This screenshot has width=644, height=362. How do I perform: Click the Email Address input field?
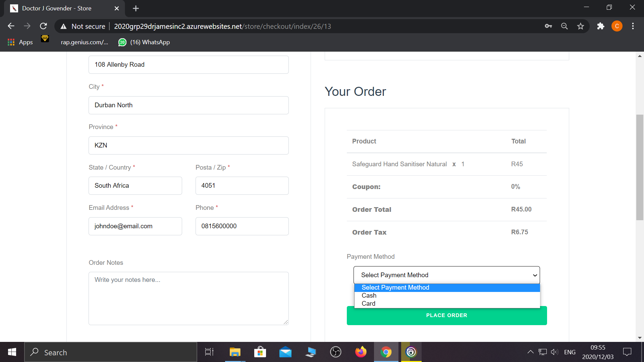[x=135, y=226]
